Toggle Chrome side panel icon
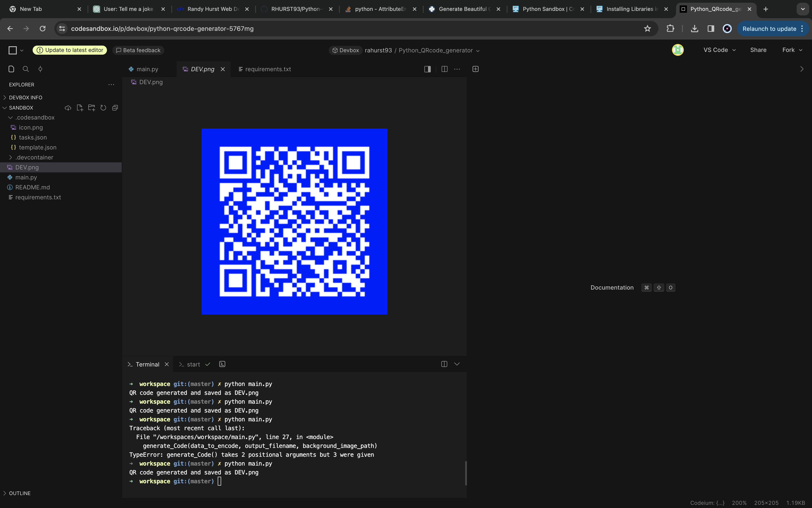Image resolution: width=812 pixels, height=508 pixels. click(711, 29)
